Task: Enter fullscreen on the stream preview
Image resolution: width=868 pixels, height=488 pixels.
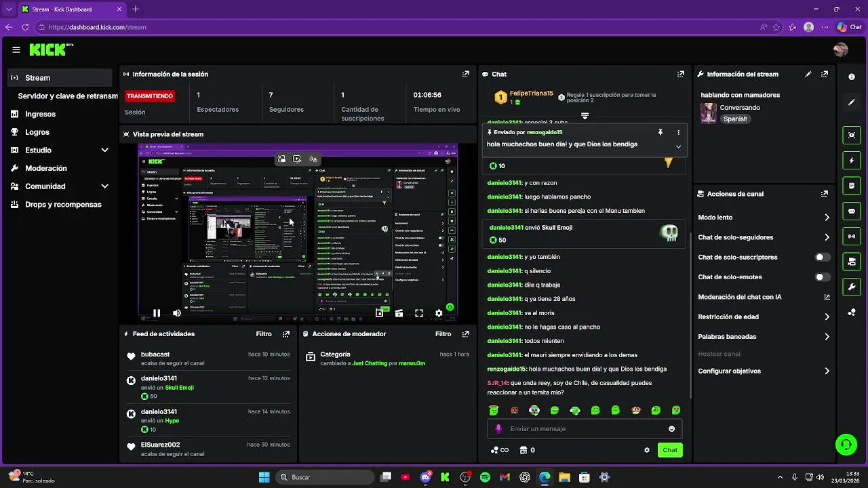Action: pos(419,313)
